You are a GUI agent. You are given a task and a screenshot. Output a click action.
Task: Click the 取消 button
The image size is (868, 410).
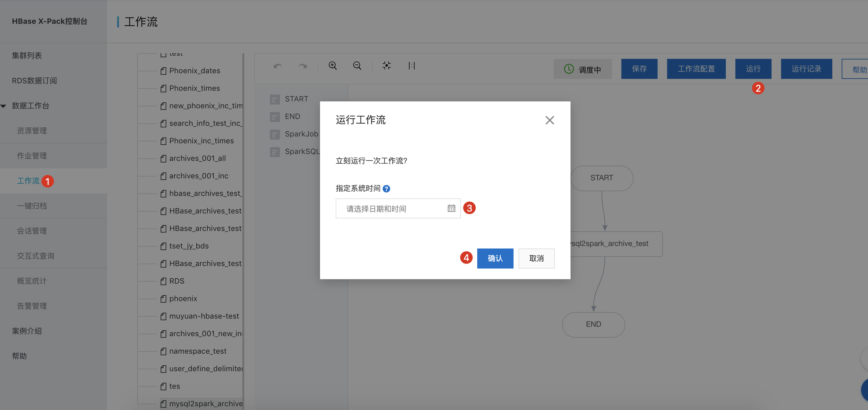click(x=536, y=259)
